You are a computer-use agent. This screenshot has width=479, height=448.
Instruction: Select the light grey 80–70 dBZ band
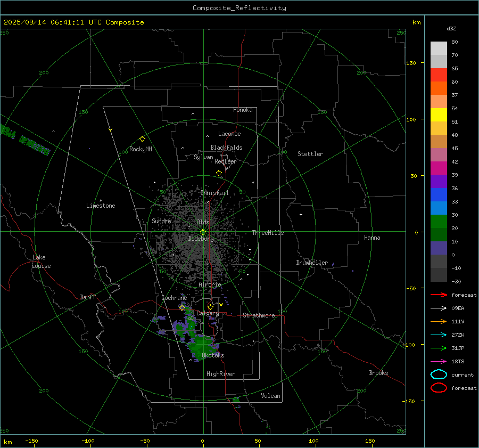pyautogui.click(x=439, y=48)
